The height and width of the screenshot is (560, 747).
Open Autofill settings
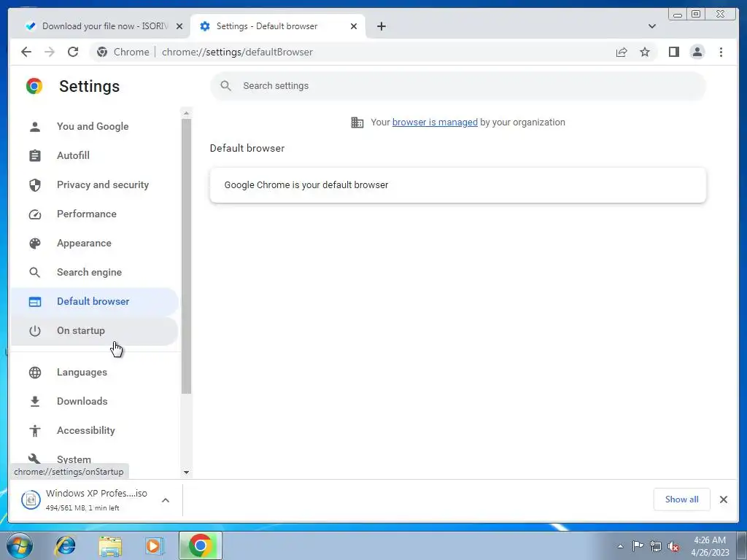click(94, 155)
